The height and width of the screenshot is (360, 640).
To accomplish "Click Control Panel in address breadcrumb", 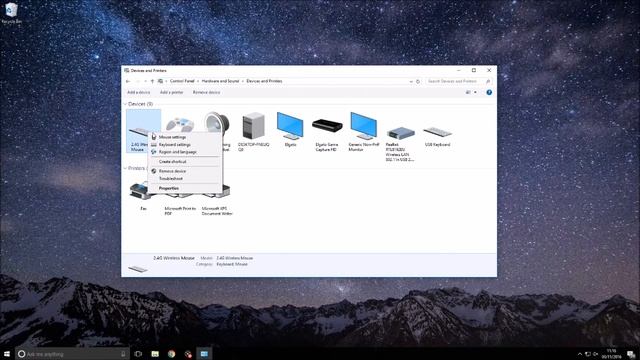I will click(x=182, y=81).
